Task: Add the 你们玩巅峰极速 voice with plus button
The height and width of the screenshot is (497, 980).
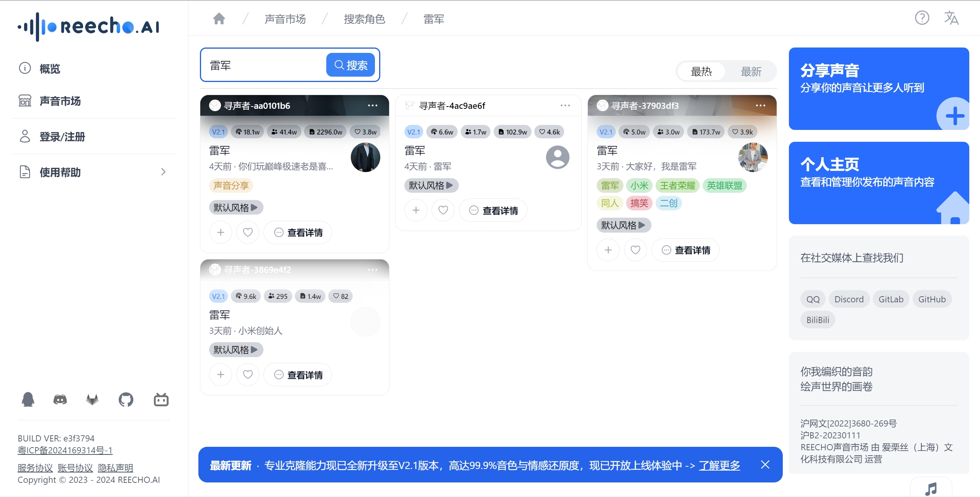Action: [221, 232]
